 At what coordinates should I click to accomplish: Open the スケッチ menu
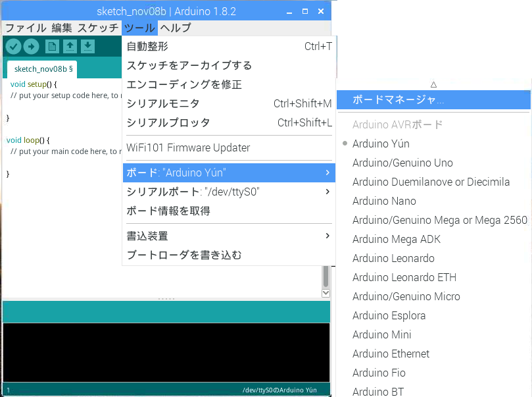98,28
